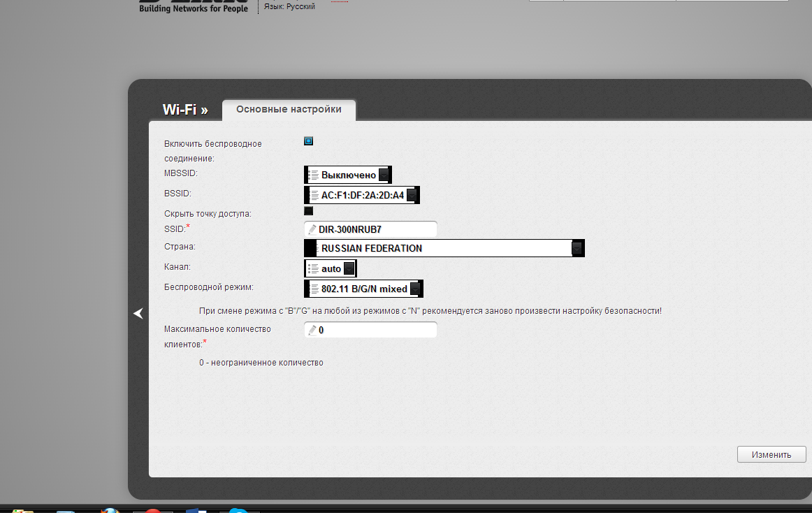Expand the Канал 'auto' dropdown arrow
The image size is (812, 513).
[349, 268]
